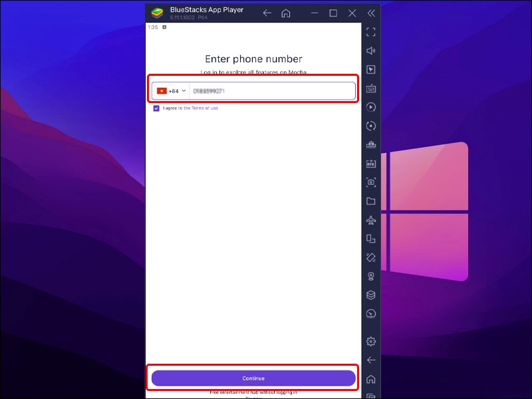Toggle BlueStacks full screen mode icon

pyautogui.click(x=371, y=32)
